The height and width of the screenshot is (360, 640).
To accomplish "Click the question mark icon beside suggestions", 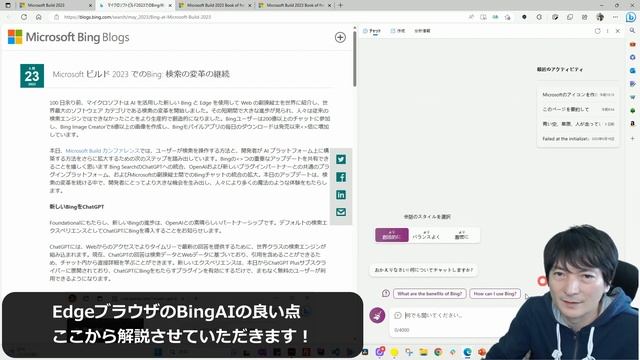I will coord(386,293).
